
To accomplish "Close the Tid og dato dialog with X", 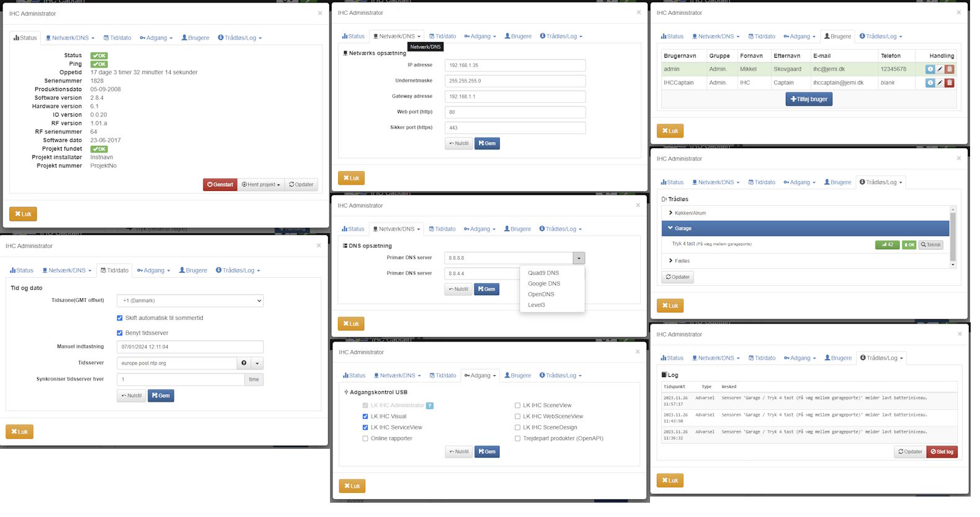I will pyautogui.click(x=319, y=245).
